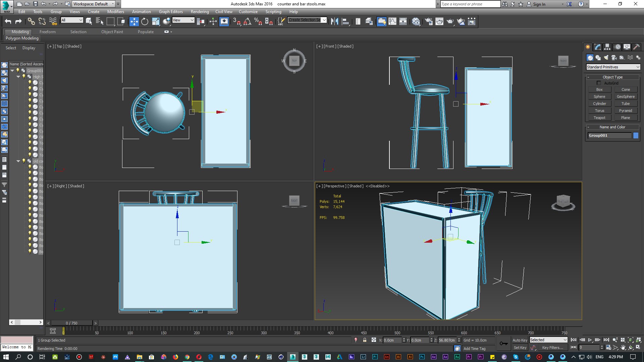The width and height of the screenshot is (644, 362).
Task: Activate Select and Move tool
Action: coord(134,22)
